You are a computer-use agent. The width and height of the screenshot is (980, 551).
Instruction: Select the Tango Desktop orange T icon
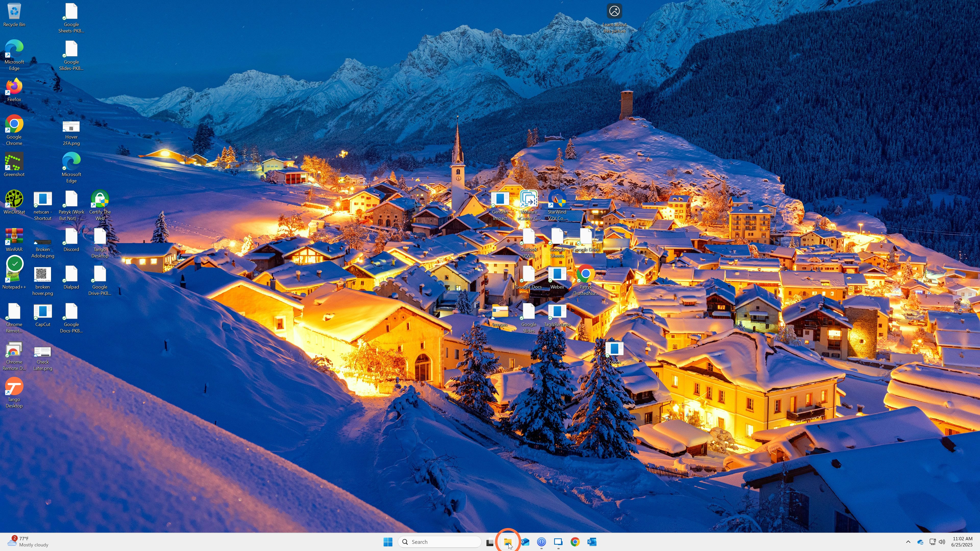pos(14,393)
